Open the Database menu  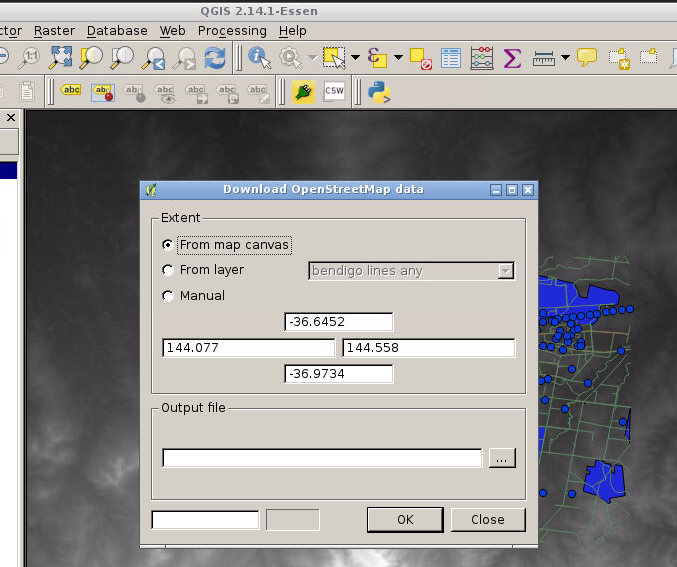pos(117,31)
